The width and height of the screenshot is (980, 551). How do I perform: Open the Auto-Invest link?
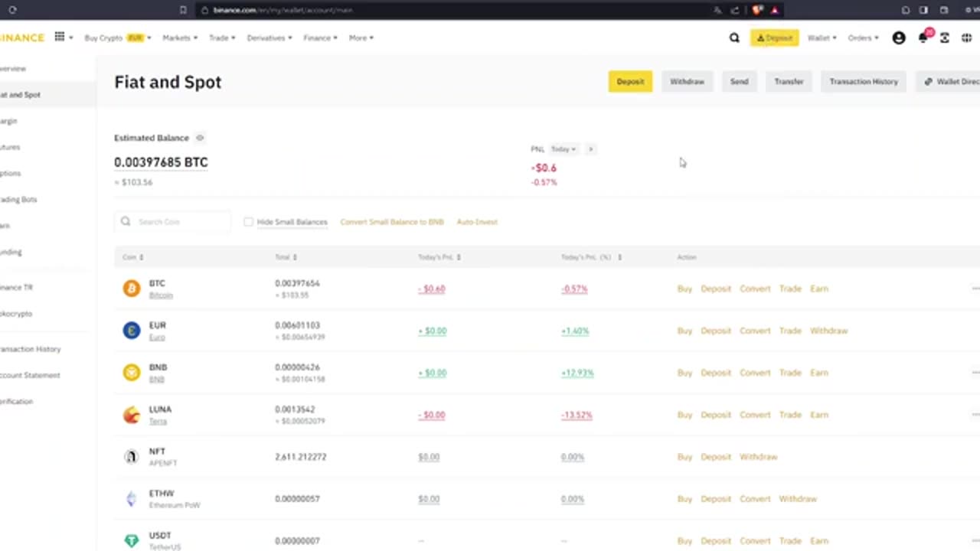pyautogui.click(x=477, y=222)
